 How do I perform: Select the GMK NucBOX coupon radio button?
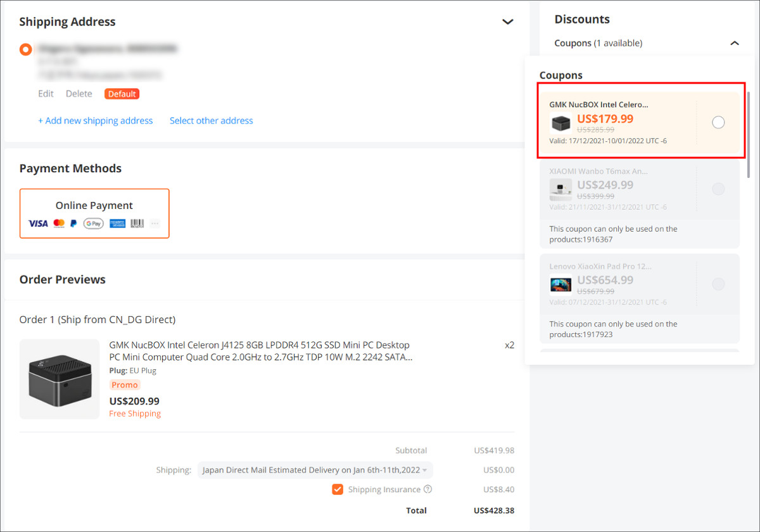[x=718, y=122]
